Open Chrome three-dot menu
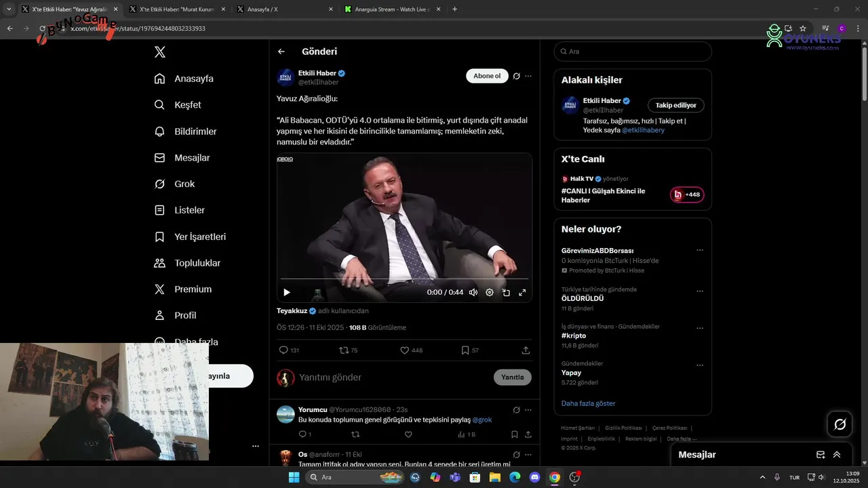 coord(858,28)
